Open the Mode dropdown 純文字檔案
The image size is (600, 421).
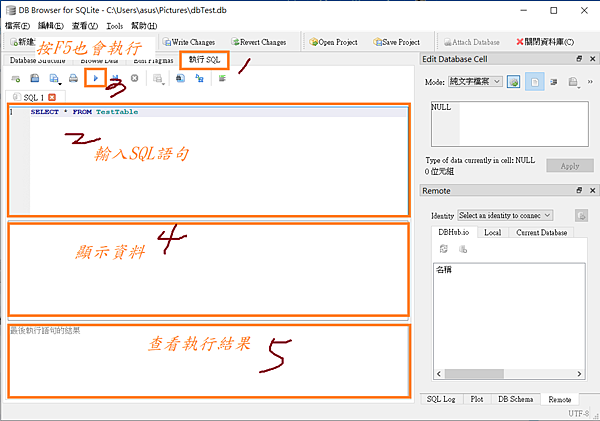[474, 81]
